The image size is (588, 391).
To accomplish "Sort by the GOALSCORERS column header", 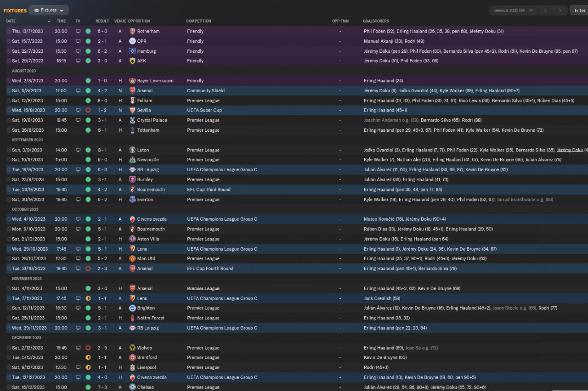I will 376,21.
